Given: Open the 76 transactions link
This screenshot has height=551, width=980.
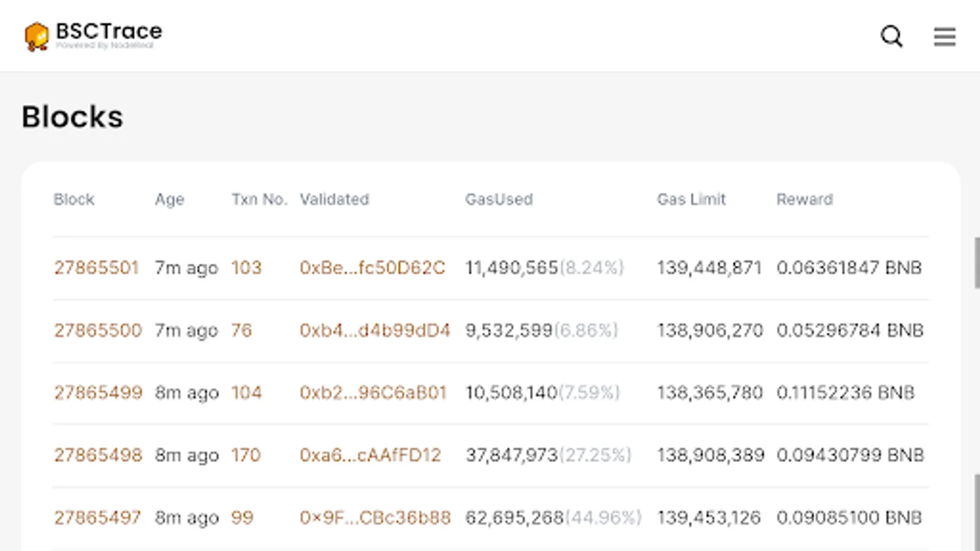Looking at the screenshot, I should [241, 331].
